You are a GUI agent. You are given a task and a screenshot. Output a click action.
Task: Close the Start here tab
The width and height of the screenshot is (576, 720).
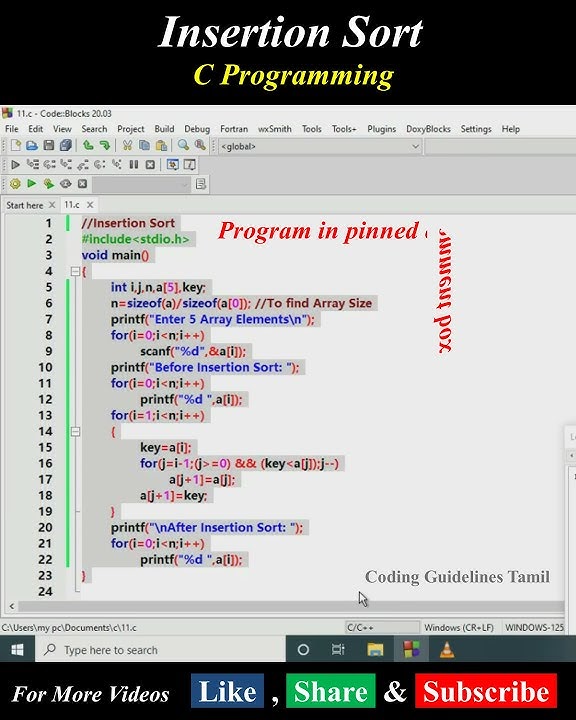click(x=52, y=205)
